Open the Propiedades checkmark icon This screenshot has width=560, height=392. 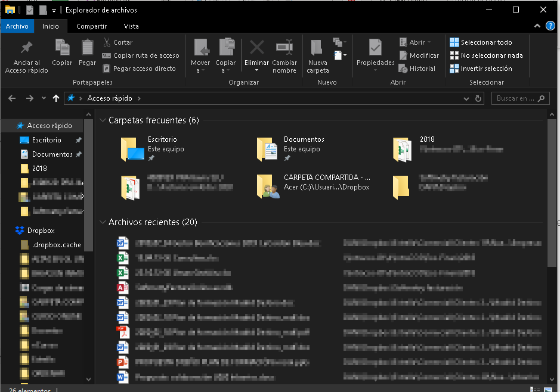[x=375, y=48]
